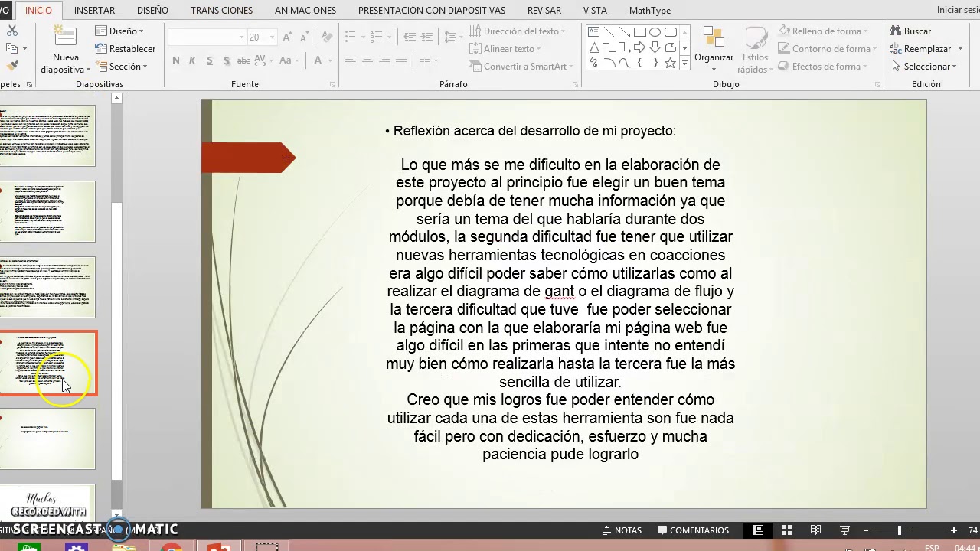Click the Copy icon in the clipboard group
Viewport: 980px width, 551px height.
[x=11, y=48]
